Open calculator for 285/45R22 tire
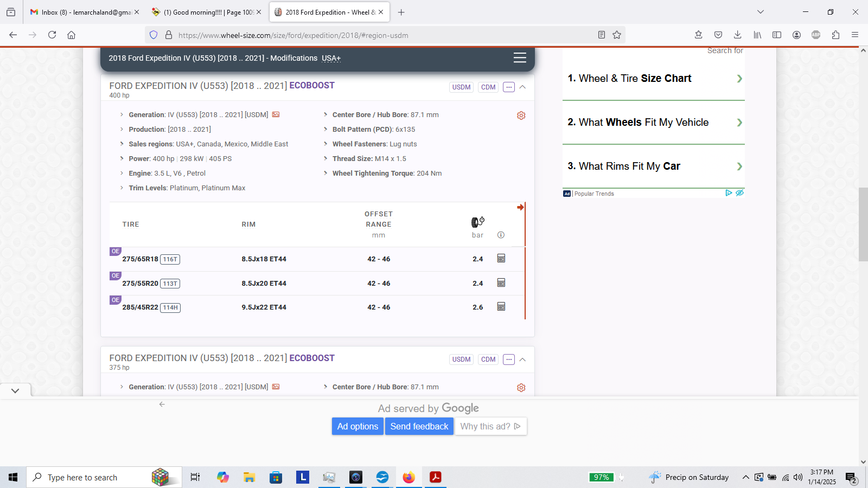Image resolution: width=868 pixels, height=488 pixels. click(501, 307)
